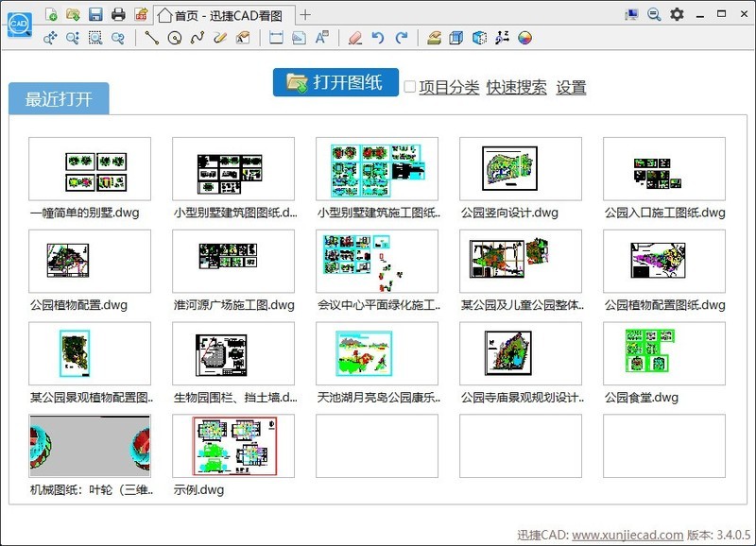This screenshot has height=546, width=756.
Task: Open the 小型别墅建筑图图纸 thumbnail
Action: 233,169
